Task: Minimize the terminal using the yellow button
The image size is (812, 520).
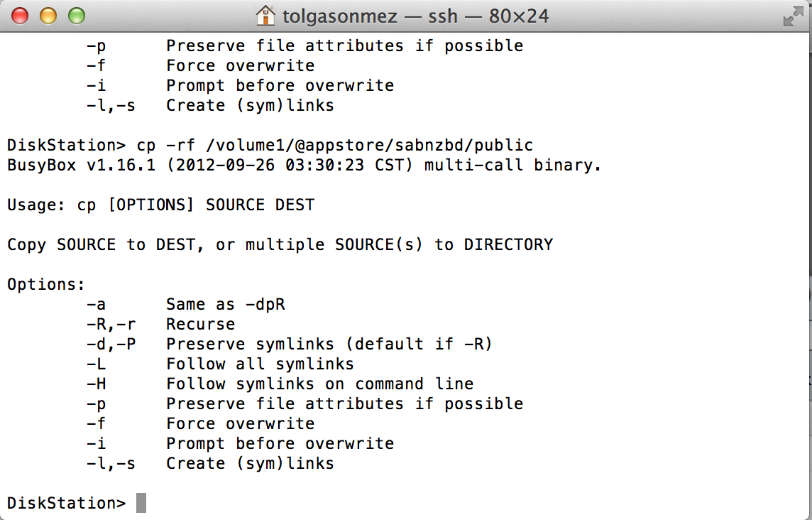Action: pos(48,16)
